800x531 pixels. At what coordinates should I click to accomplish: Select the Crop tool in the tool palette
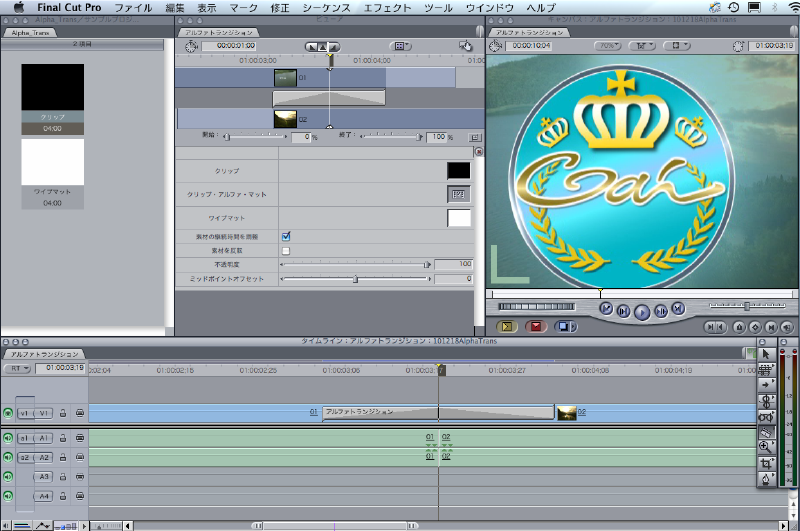(766, 463)
